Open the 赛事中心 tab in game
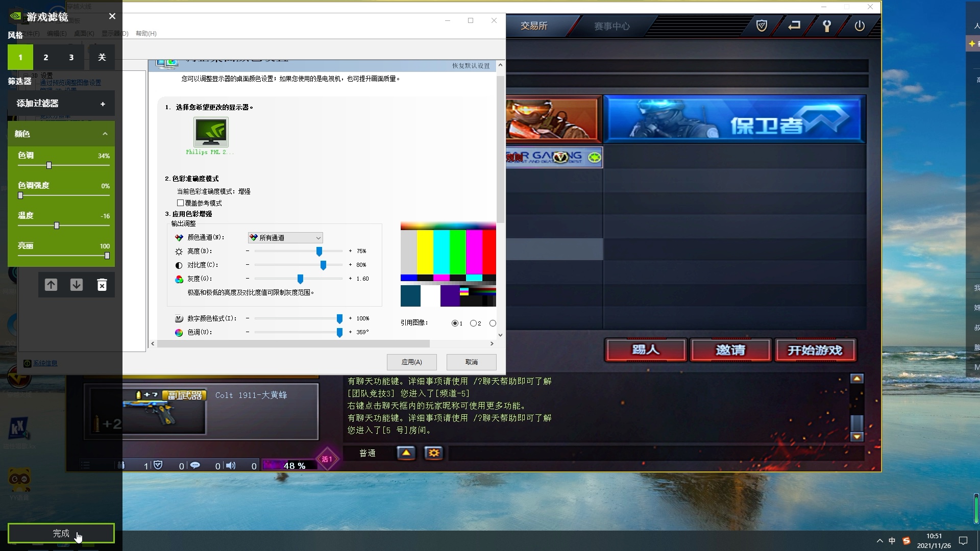980x551 pixels. [x=611, y=26]
